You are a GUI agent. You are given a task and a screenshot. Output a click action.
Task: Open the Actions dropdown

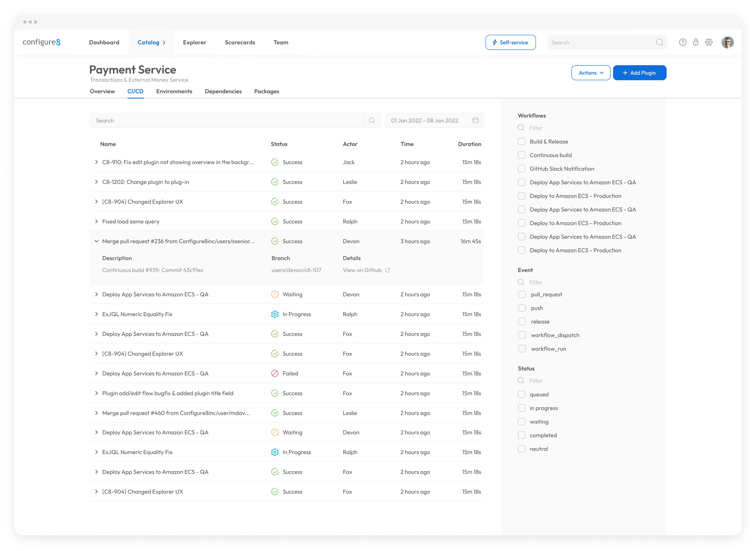tap(591, 73)
